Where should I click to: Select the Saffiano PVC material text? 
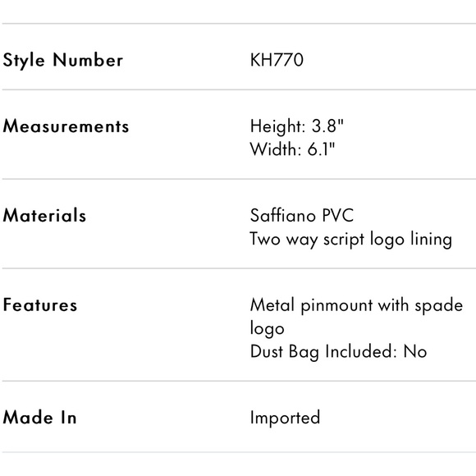pyautogui.click(x=302, y=216)
